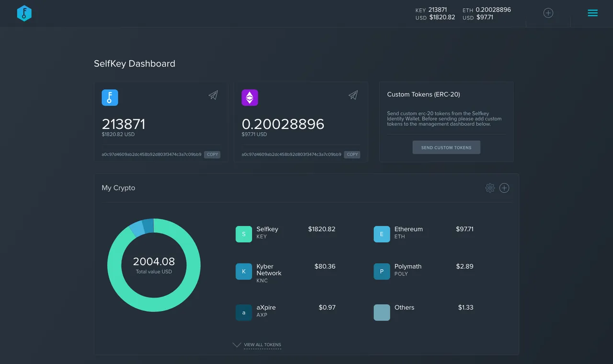Screen dimensions: 613x364
Task: Click the ETH card $97.71 USD subtext
Action: 254,135
